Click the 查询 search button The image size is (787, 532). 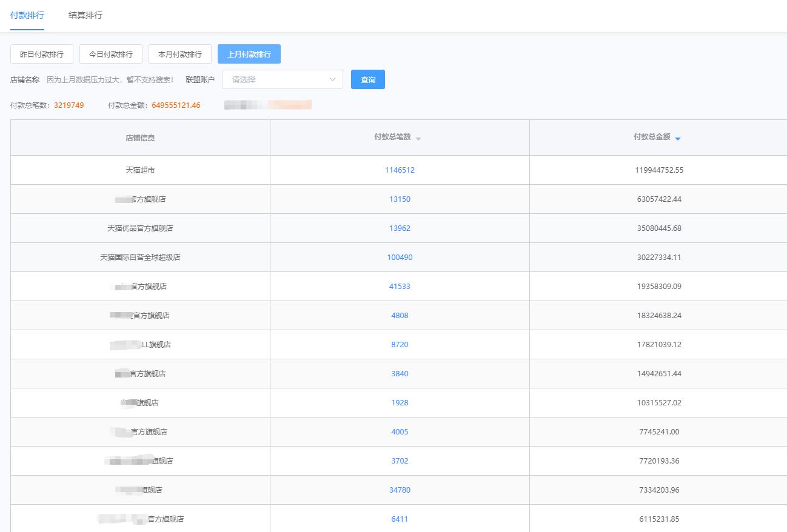tap(368, 79)
